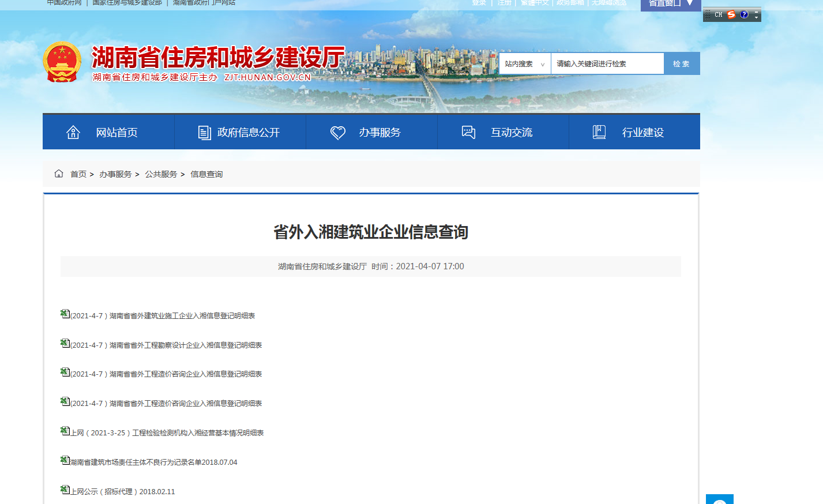Open 湖南省建筑市场责任主体不良行为记录名单 link
The image size is (823, 504).
tap(153, 462)
